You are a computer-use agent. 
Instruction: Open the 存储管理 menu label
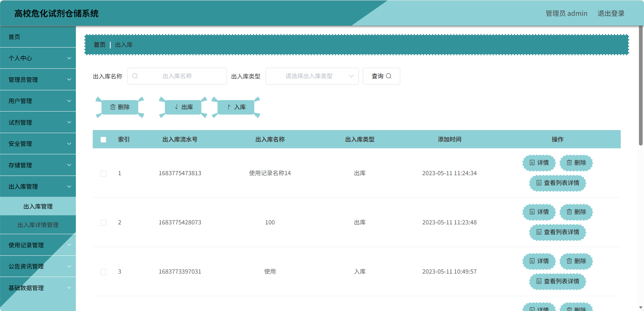pyautogui.click(x=20, y=165)
